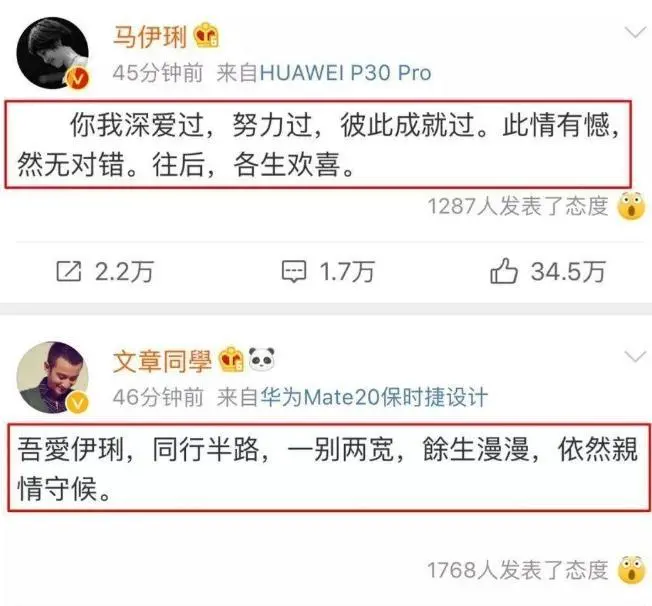Viewport: 652px width, 606px height.
Task: Like 马伊琍's post with thumbs-up icon
Action: pos(504,271)
